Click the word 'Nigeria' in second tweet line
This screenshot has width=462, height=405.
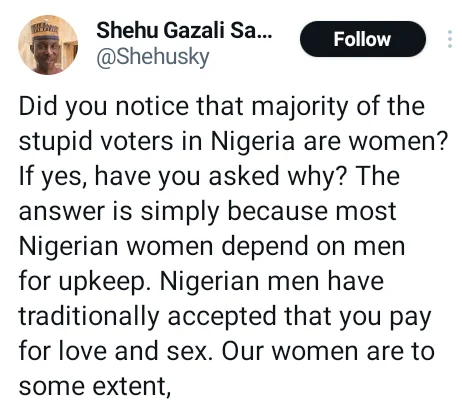tap(253, 142)
